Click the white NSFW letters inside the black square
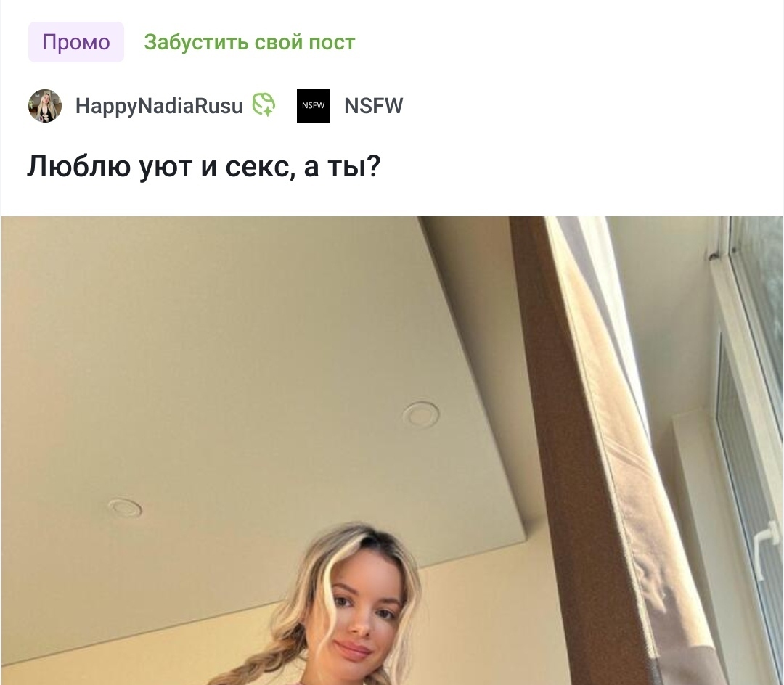Screen dimensions: 784x685 click(314, 105)
